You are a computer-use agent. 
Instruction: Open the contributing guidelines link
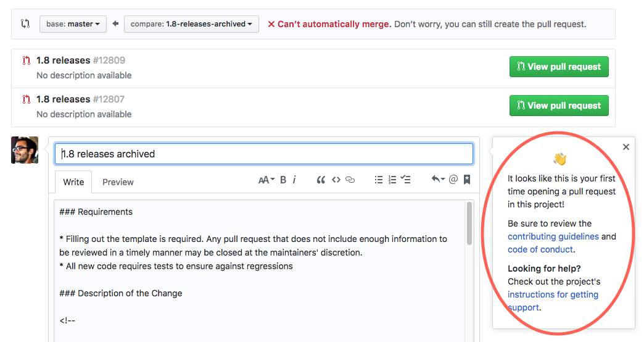coord(553,236)
